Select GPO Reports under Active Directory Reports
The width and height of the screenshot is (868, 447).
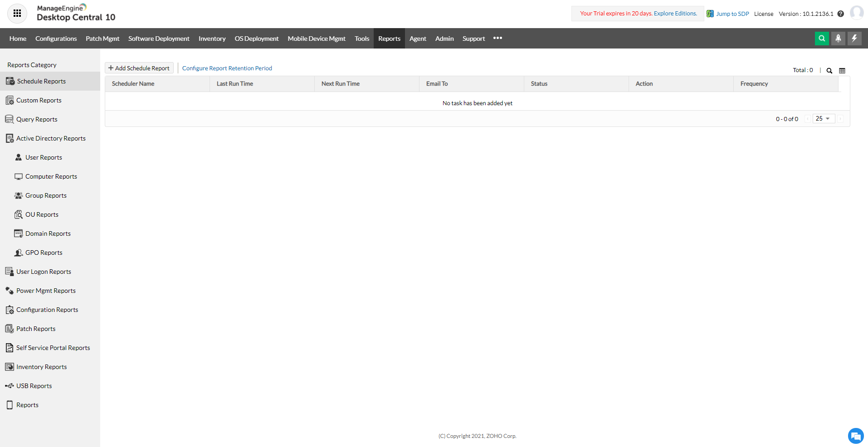pos(44,252)
